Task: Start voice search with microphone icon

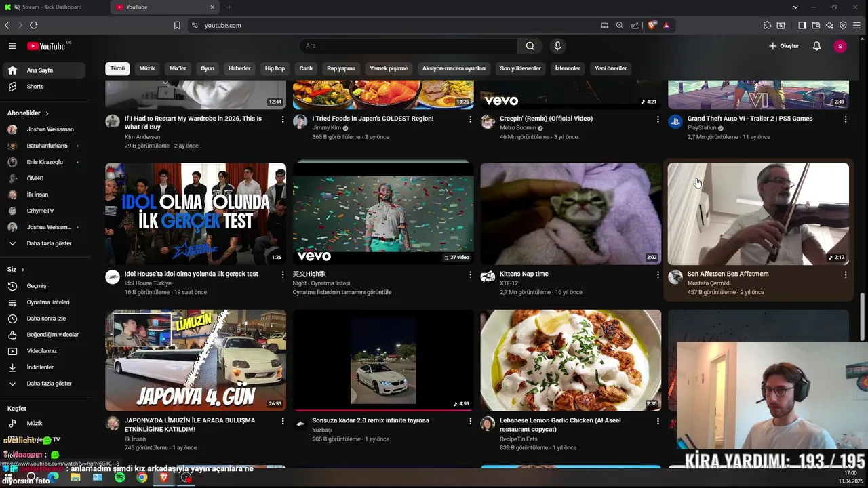Action: click(557, 46)
